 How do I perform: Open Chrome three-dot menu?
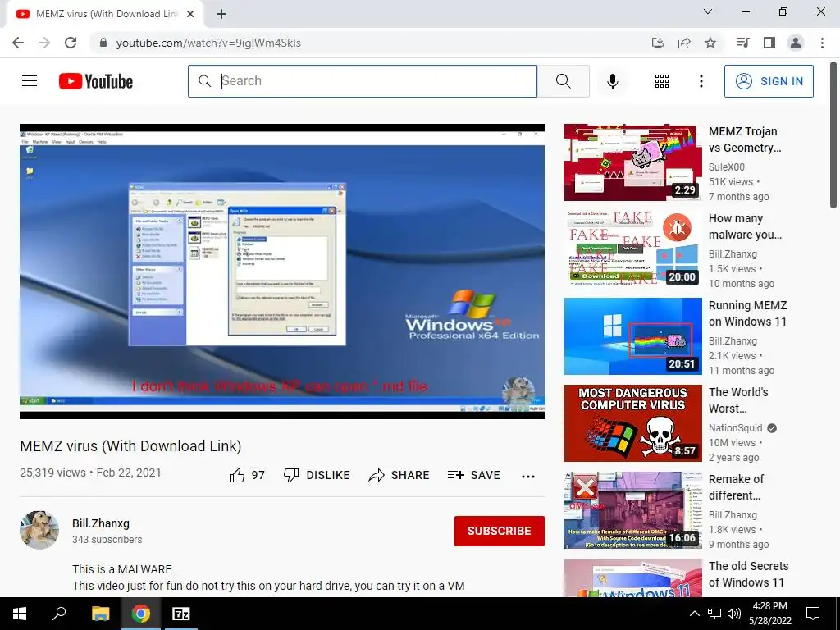(822, 43)
